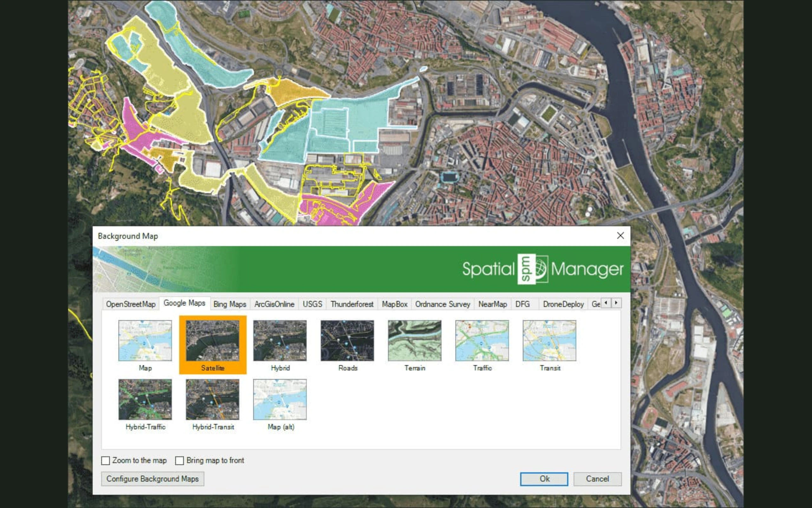Switch to the MapBox tab
Image resolution: width=812 pixels, height=508 pixels.
(x=395, y=304)
